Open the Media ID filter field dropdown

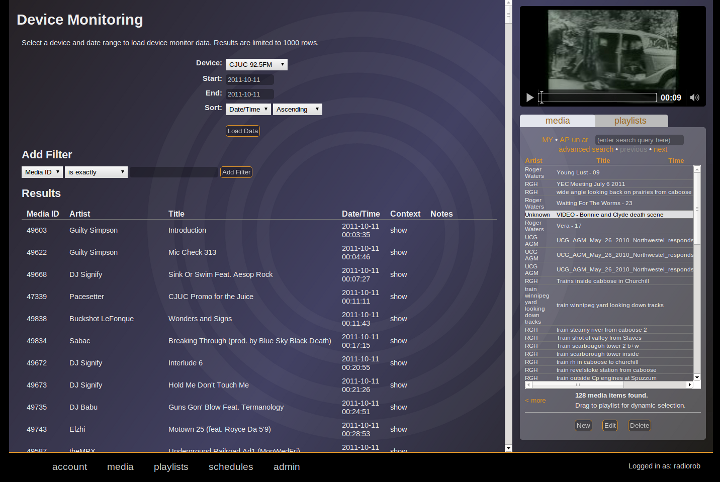pyautogui.click(x=42, y=172)
